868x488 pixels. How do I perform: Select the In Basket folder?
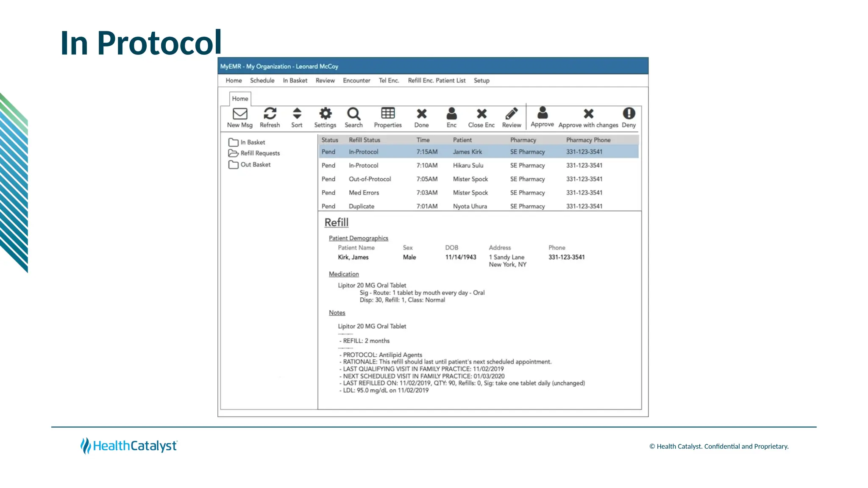coord(253,142)
